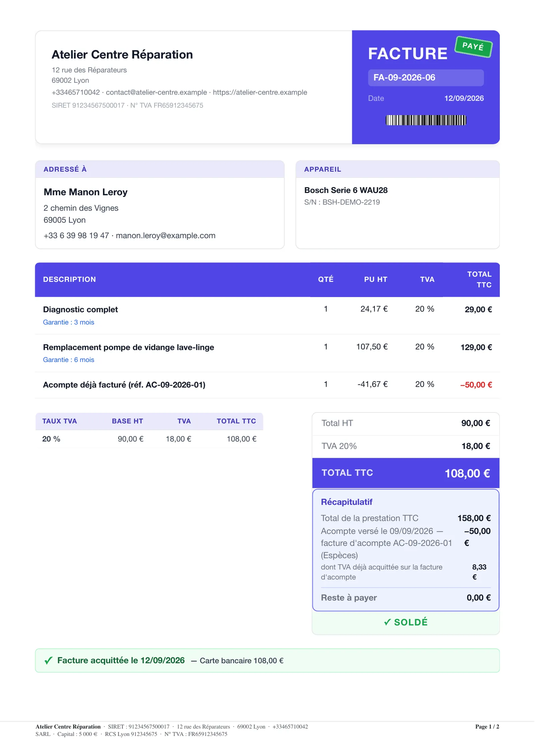Click the Atelier Centre Réparation header title

click(x=122, y=55)
